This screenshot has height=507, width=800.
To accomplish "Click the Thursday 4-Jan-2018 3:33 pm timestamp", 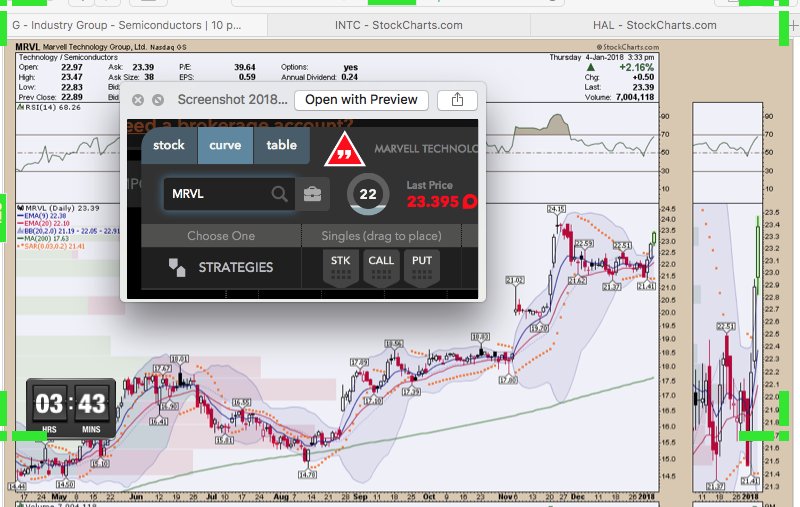I will tap(602, 57).
